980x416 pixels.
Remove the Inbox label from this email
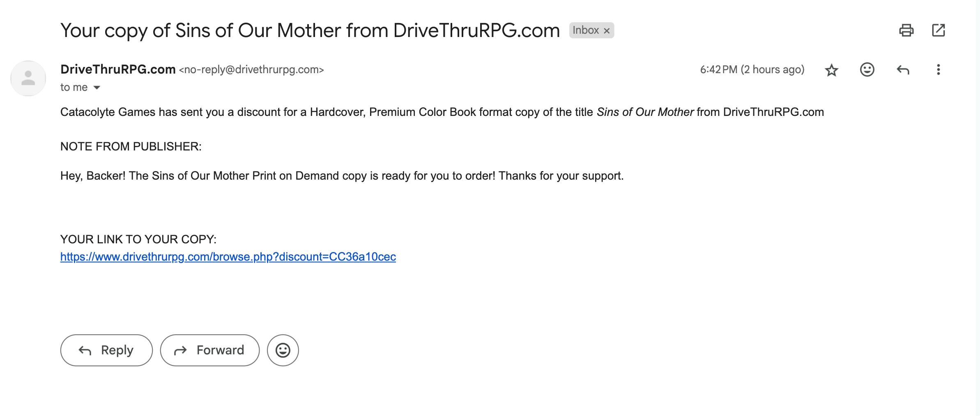(x=607, y=31)
